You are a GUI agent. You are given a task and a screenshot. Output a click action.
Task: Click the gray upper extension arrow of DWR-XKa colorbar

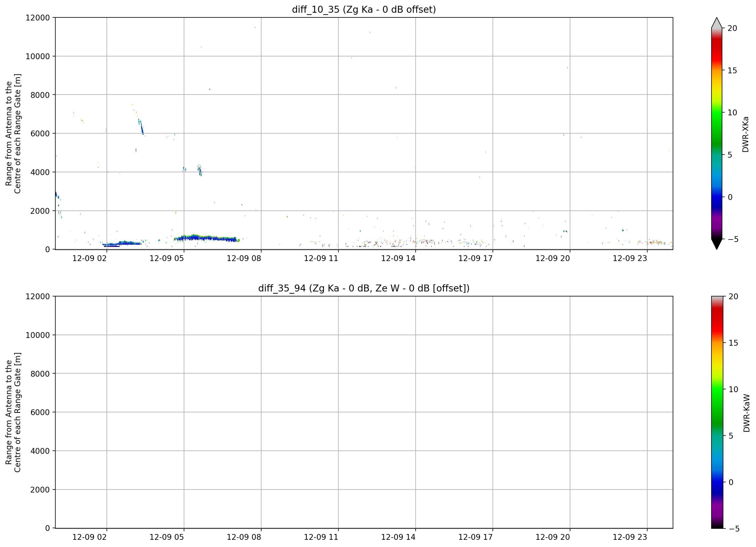coord(717,23)
